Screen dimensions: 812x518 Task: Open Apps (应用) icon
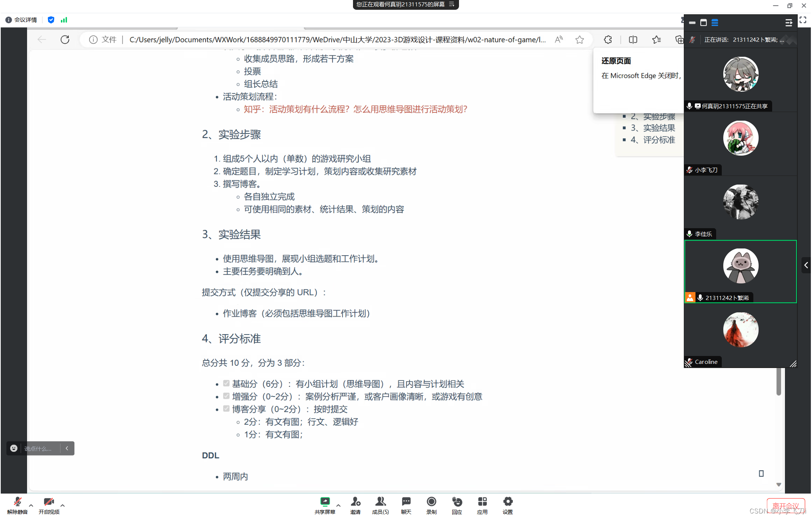pos(482,502)
